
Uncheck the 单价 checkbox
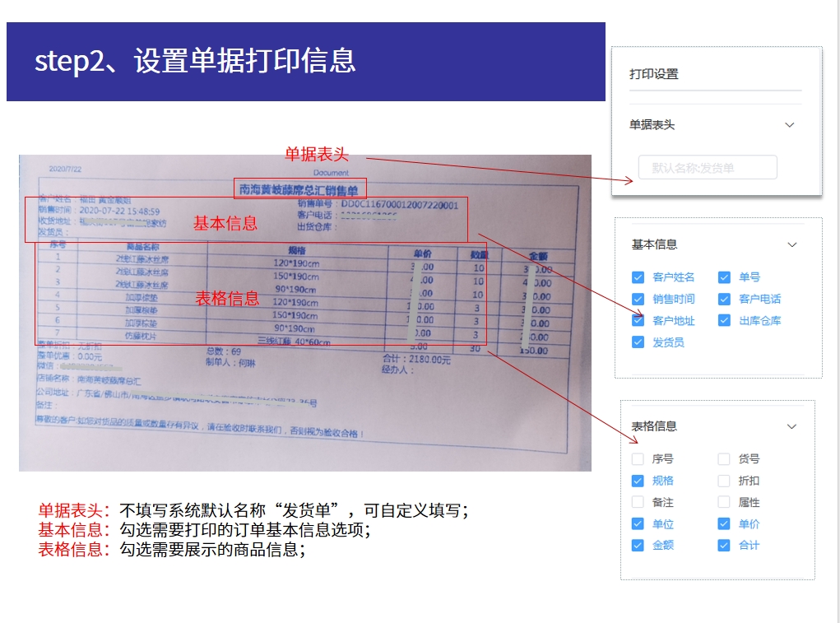click(x=724, y=524)
